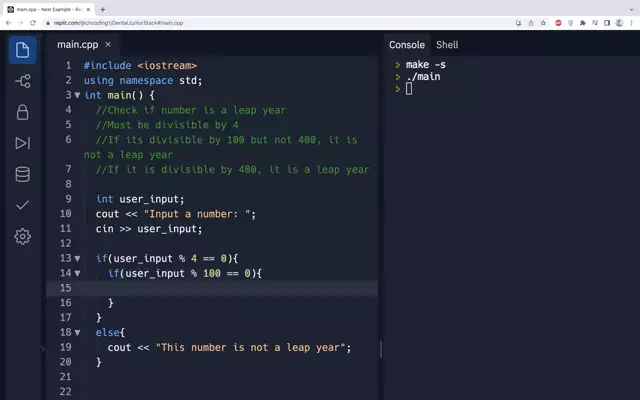Click the site lock icon in address bar
This screenshot has width=640, height=400.
[48, 23]
